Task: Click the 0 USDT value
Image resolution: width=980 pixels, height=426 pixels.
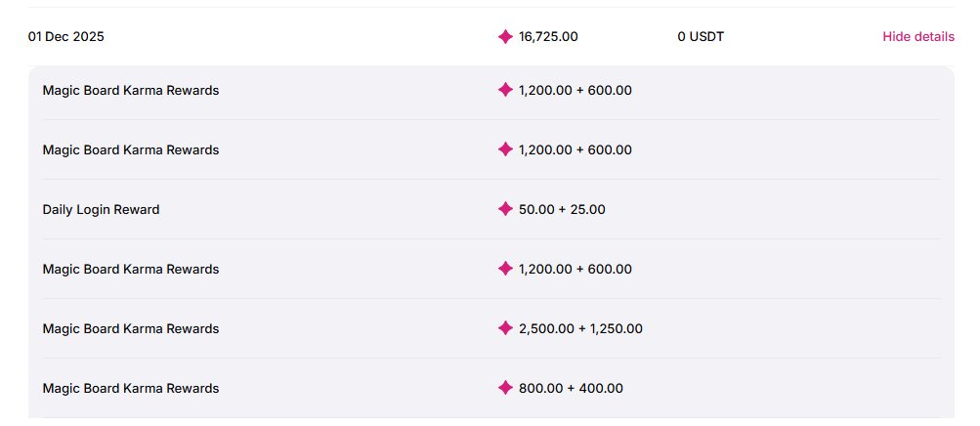Action: (x=701, y=37)
